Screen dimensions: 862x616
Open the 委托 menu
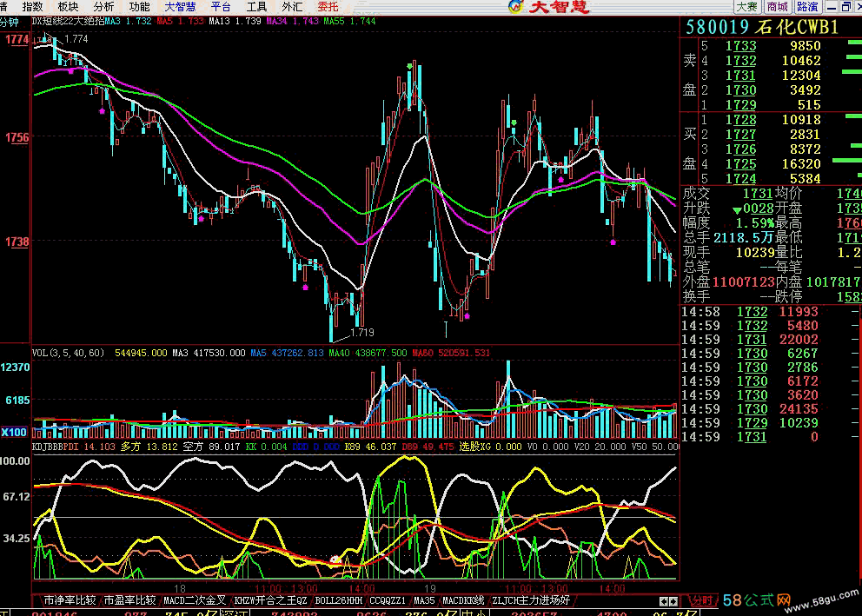pos(328,7)
